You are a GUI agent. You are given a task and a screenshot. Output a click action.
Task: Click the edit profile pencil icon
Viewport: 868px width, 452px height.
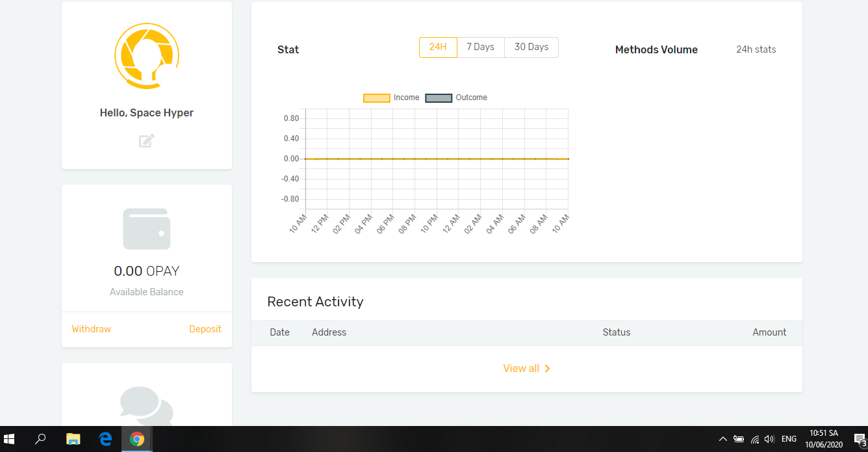147,140
